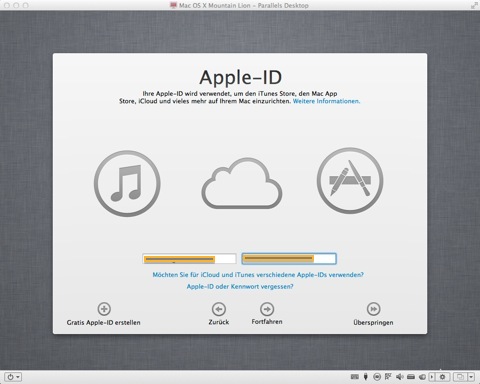Click the Weitere Informationen link
The image size is (480, 384).
[x=326, y=101]
